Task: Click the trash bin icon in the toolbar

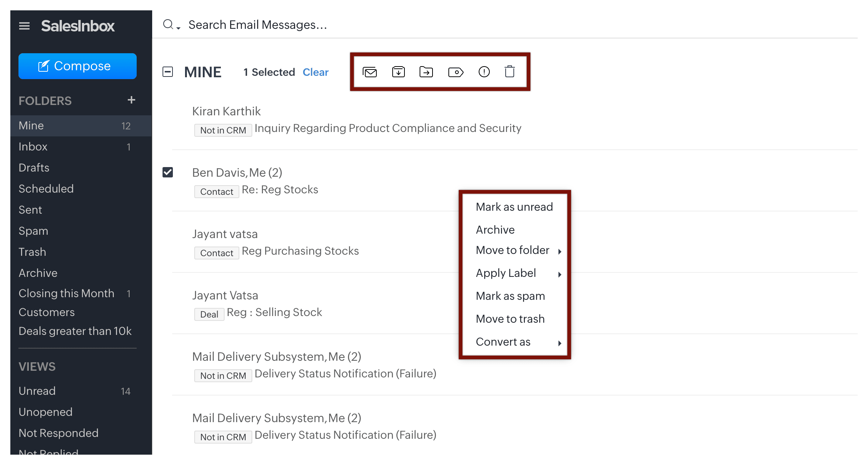Action: [x=510, y=71]
